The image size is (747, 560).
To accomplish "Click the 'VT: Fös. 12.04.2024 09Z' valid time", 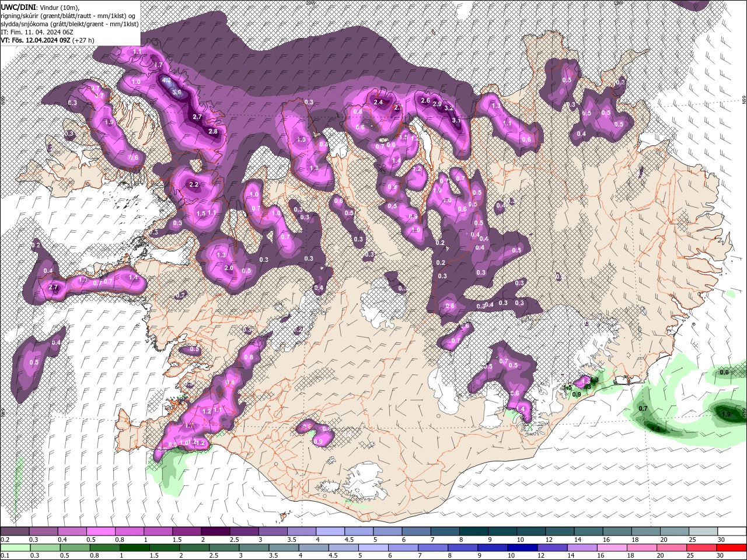I will pos(36,40).
